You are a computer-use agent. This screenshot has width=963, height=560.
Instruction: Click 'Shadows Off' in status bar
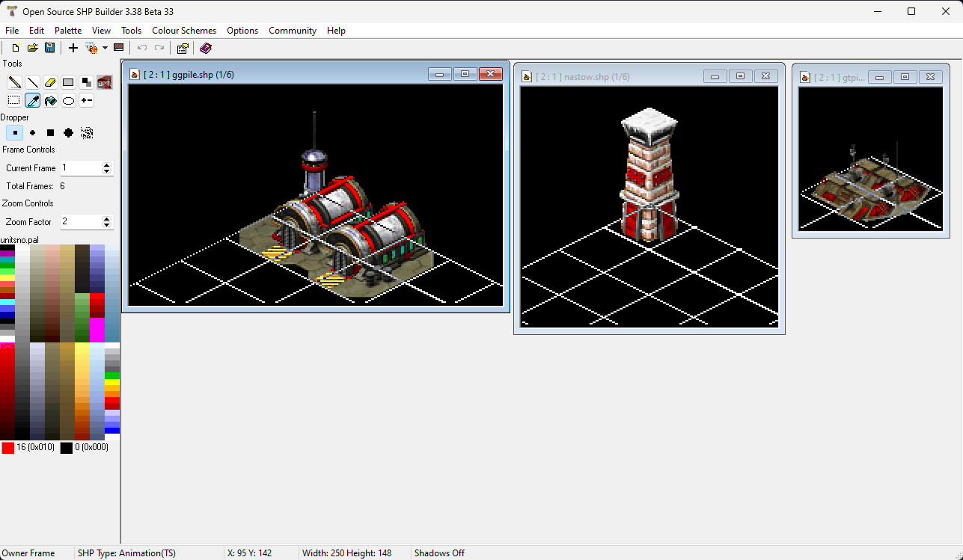pyautogui.click(x=439, y=553)
